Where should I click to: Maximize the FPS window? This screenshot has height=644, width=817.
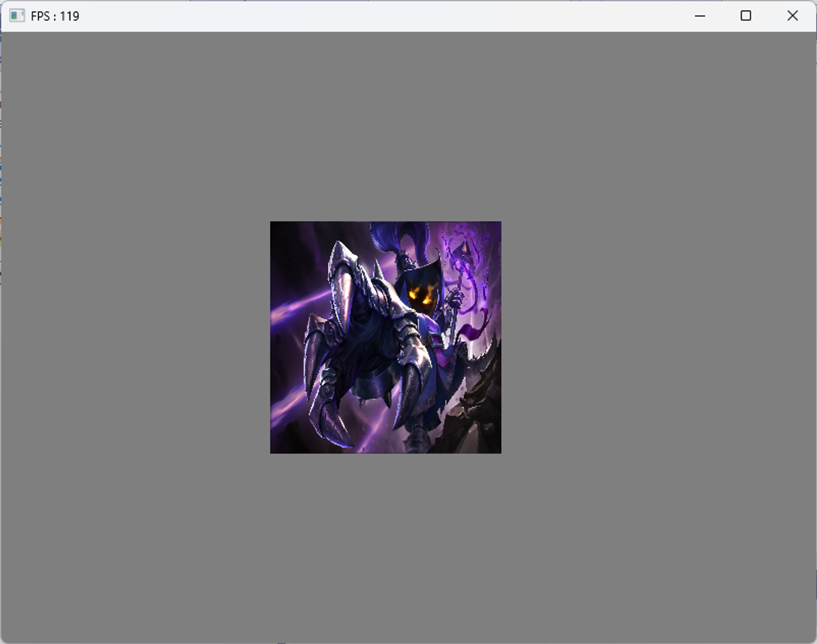(x=746, y=16)
